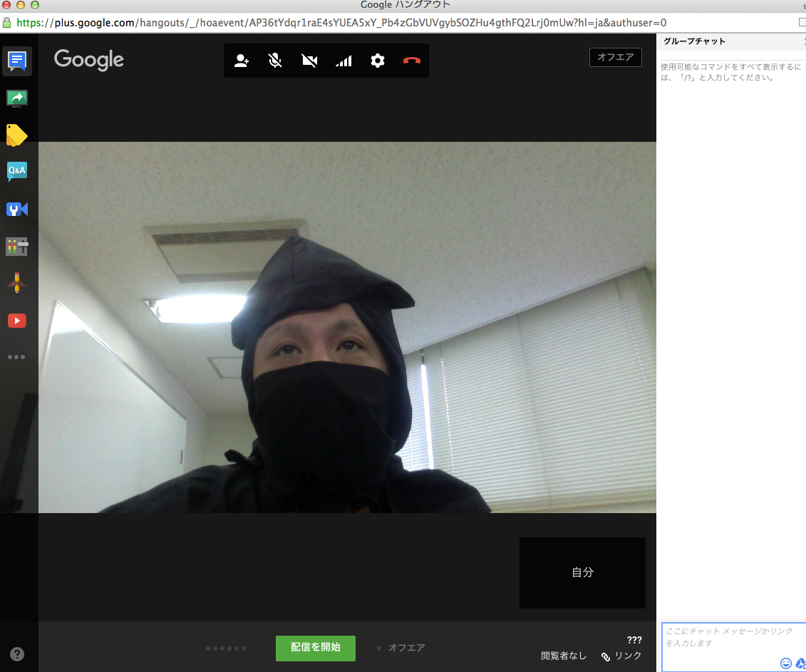Open the emoji picker in chat
This screenshot has width=806, height=672.
click(785, 663)
